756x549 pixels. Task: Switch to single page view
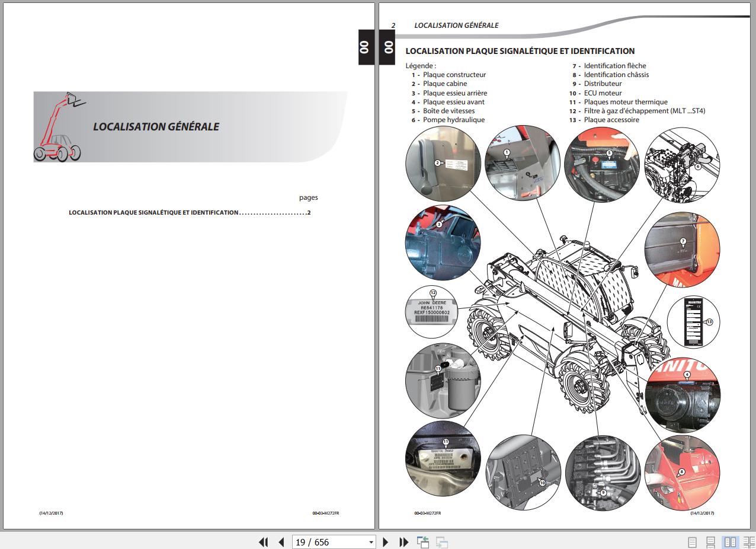point(692,542)
